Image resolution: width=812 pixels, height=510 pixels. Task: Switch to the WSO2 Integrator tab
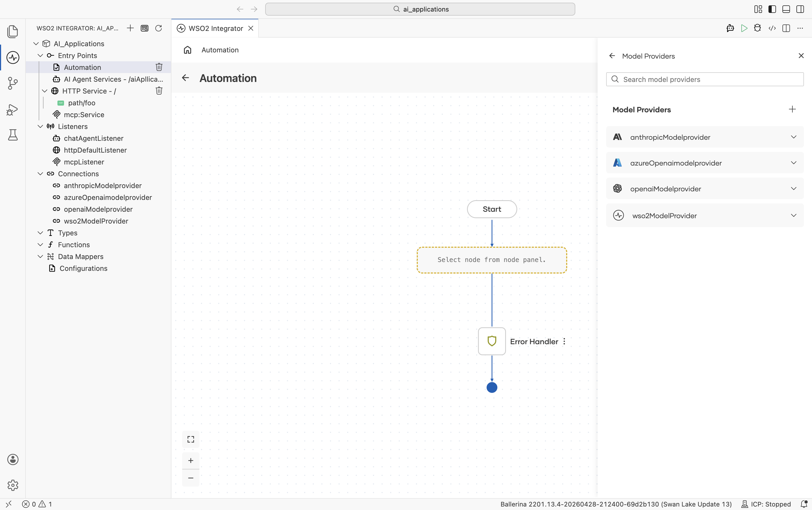[215, 28]
